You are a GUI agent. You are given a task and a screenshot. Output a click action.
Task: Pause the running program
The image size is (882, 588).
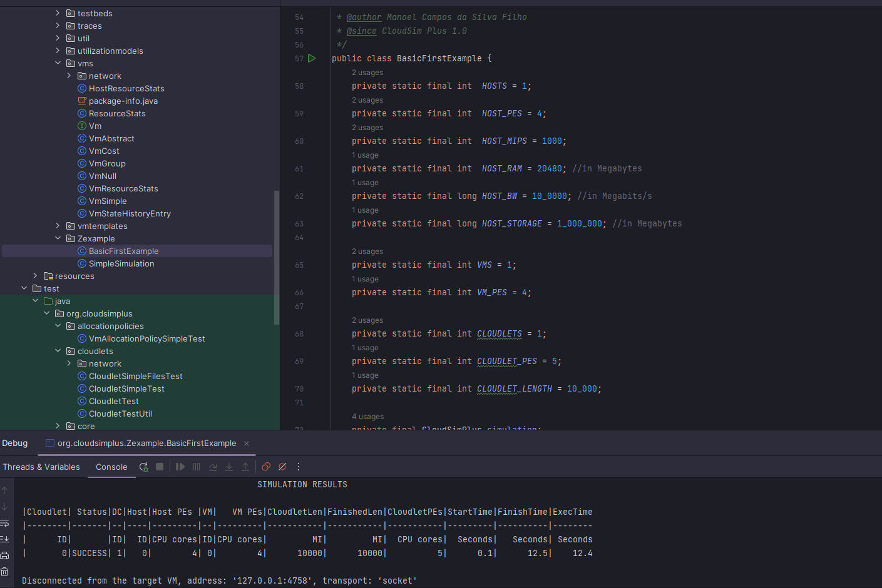[196, 467]
